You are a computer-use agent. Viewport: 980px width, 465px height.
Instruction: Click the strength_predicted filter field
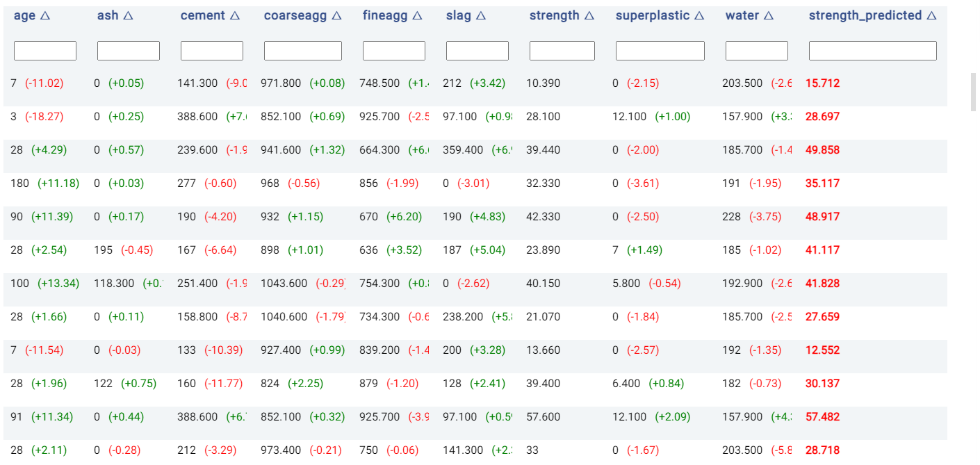(x=873, y=51)
